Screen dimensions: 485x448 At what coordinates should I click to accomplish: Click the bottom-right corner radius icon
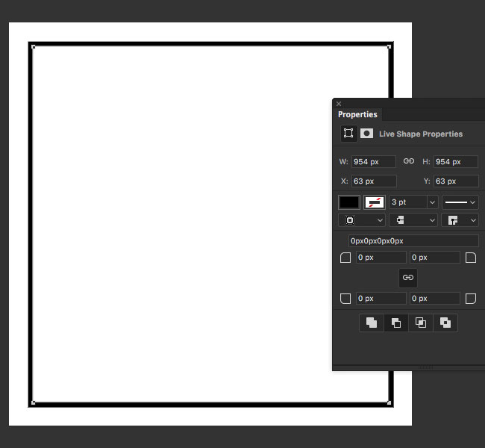471,299
